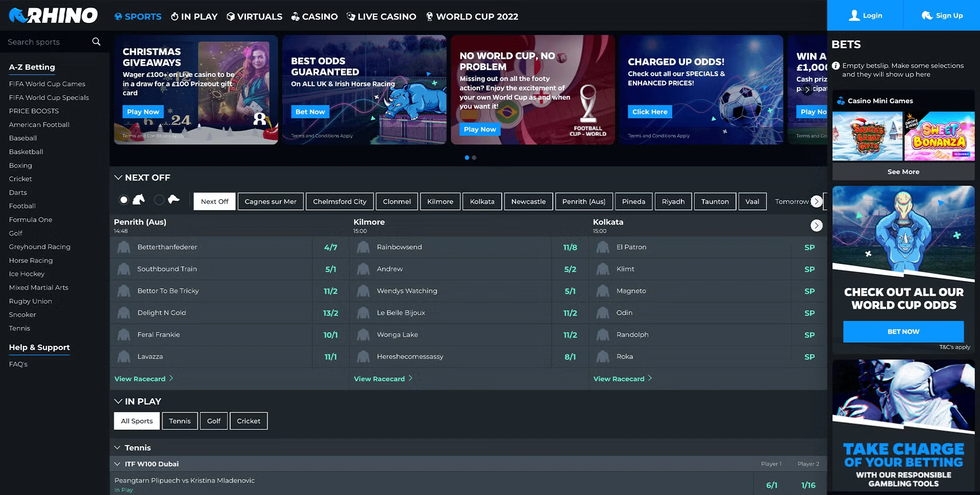Click the silk icon beside Bettor To Be Tricky
This screenshot has height=495, width=980.
[124, 291]
